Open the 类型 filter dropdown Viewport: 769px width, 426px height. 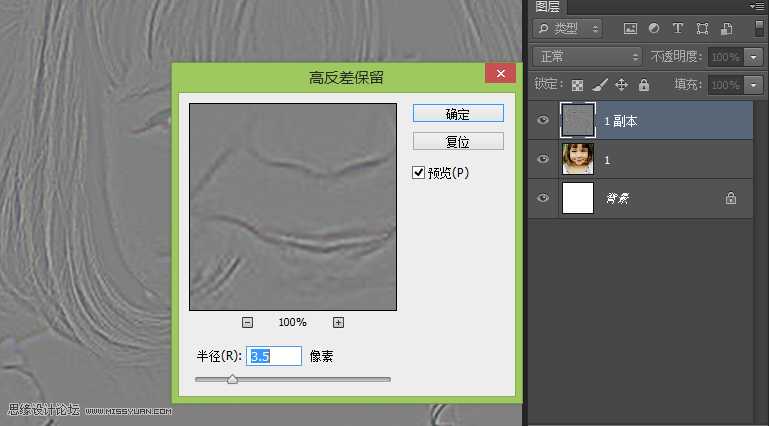[x=567, y=28]
